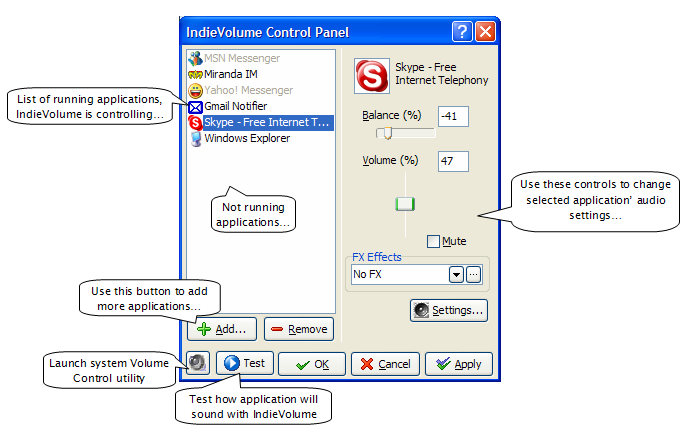Screen dimensions: 688x433
Task: Click Add... to add an application
Action: tap(222, 329)
